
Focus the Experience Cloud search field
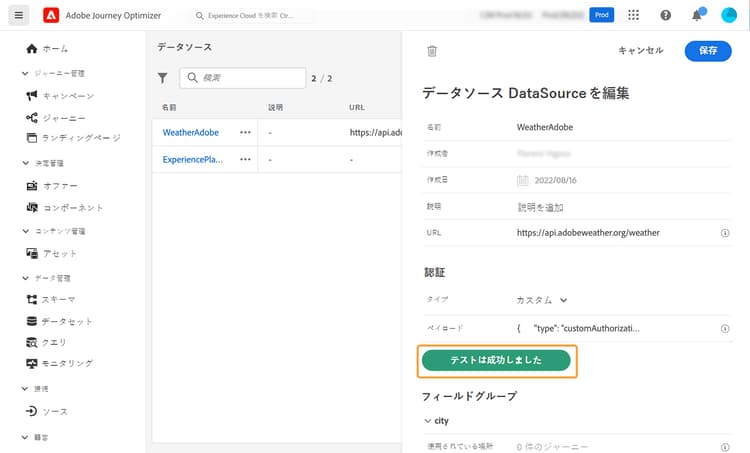pyautogui.click(x=251, y=16)
